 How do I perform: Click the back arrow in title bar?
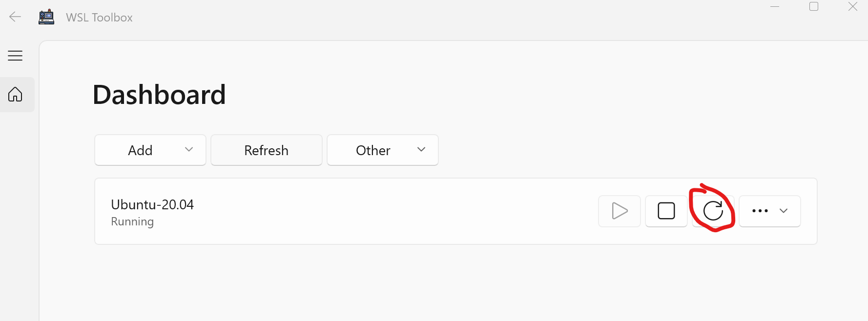[x=15, y=17]
